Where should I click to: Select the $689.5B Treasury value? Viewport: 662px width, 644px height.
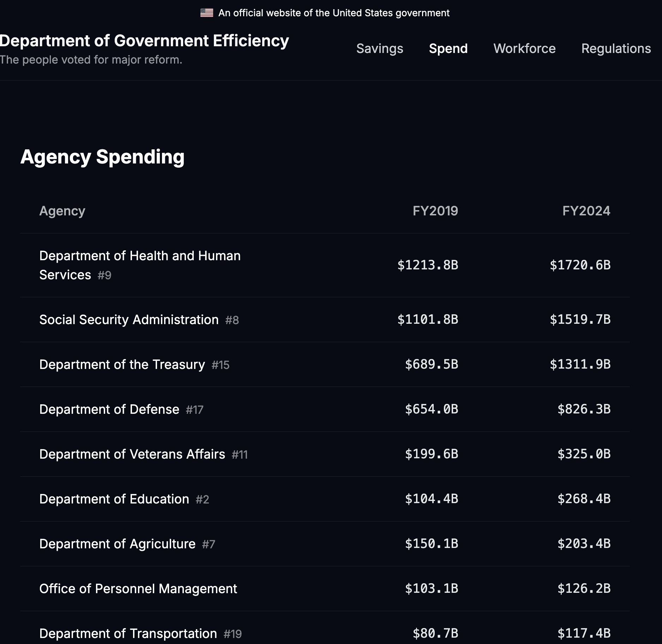432,364
